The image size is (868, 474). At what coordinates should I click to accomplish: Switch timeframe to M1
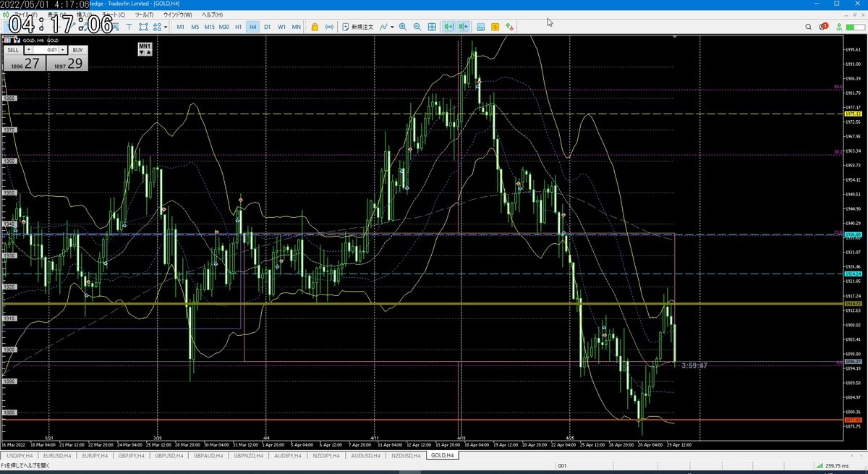click(x=181, y=27)
